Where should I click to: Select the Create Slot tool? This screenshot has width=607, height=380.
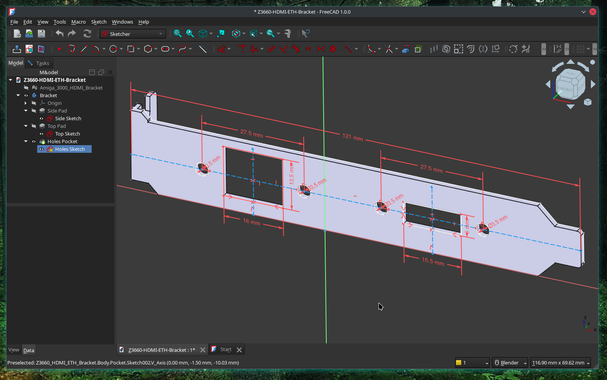[165, 49]
